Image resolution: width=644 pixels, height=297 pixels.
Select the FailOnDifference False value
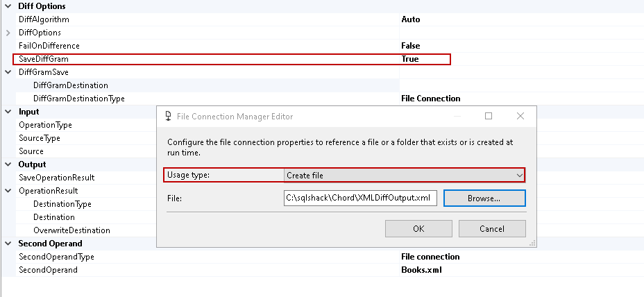pos(411,46)
